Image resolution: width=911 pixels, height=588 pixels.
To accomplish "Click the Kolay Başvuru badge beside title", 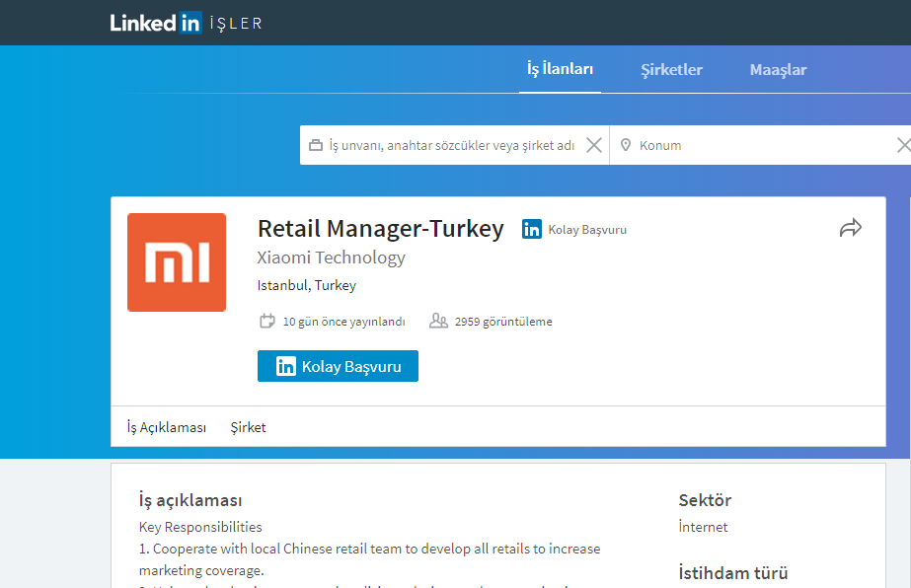I will [x=574, y=230].
